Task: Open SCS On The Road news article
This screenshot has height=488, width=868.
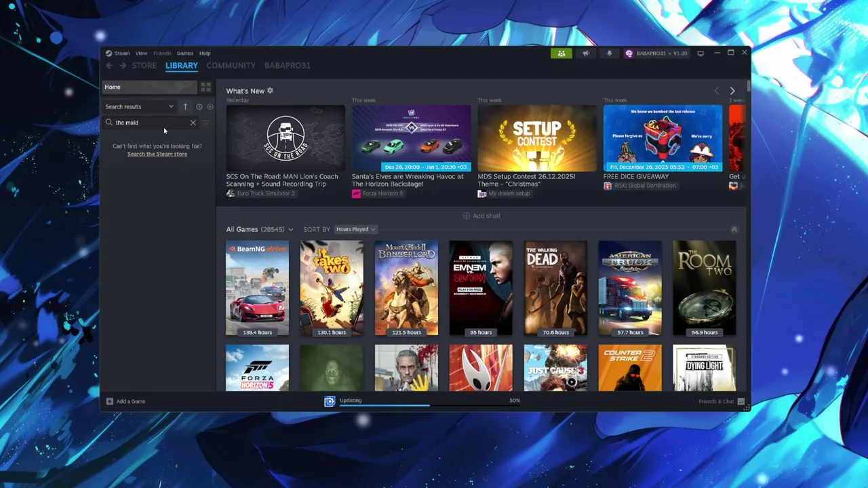Action: [285, 138]
